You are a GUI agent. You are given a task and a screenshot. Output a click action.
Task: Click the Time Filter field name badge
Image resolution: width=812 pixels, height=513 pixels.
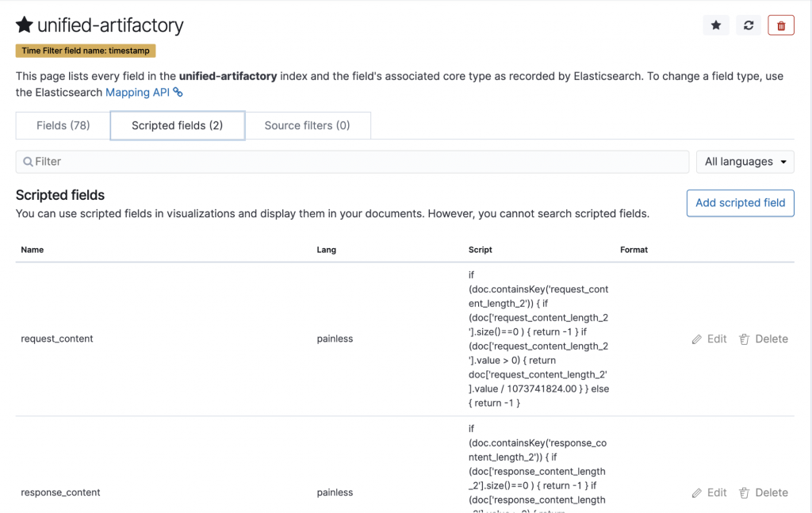(86, 51)
